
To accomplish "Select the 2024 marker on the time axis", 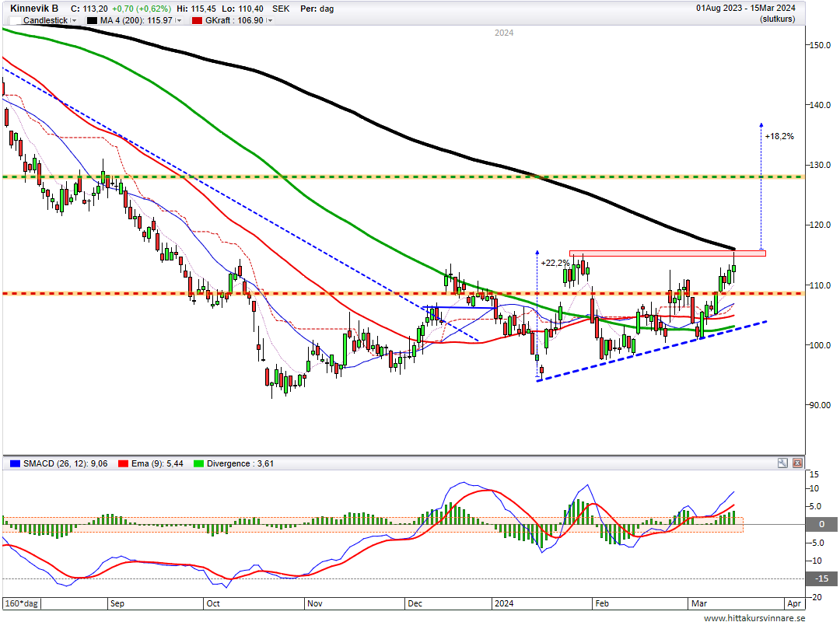I will pos(504,603).
